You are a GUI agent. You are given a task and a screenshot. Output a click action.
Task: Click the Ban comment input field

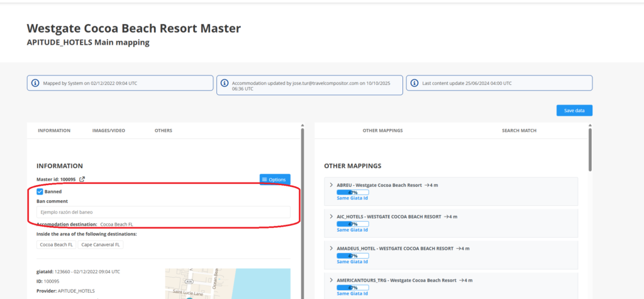coord(164,212)
